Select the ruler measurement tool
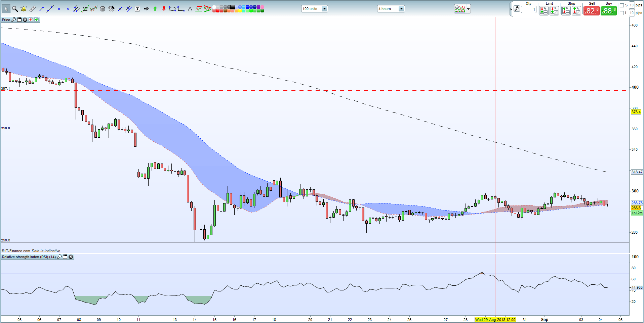 point(33,9)
